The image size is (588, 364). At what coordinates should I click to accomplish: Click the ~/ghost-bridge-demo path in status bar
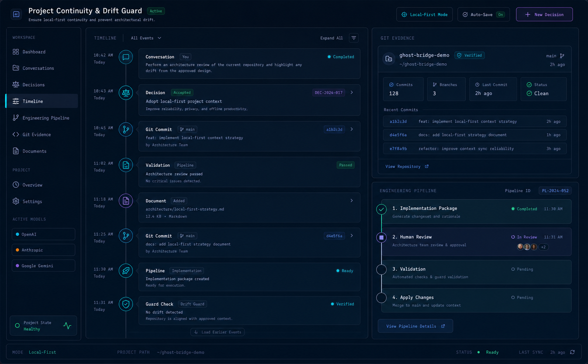tap(180, 352)
